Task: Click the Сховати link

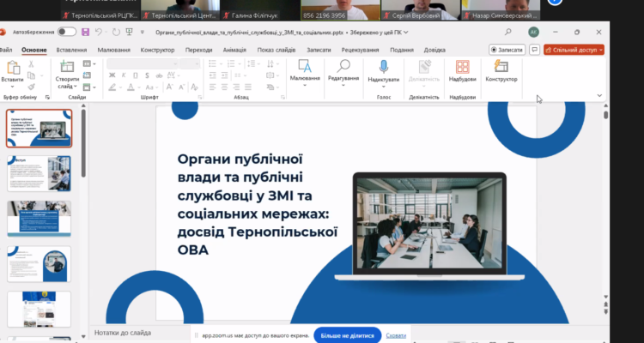Action: click(x=396, y=335)
